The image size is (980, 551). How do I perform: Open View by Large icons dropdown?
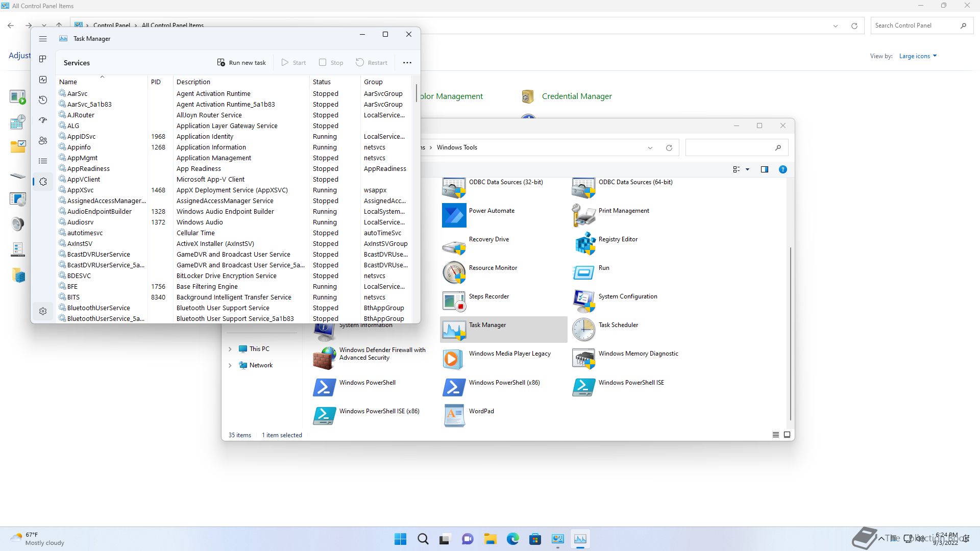tap(918, 56)
